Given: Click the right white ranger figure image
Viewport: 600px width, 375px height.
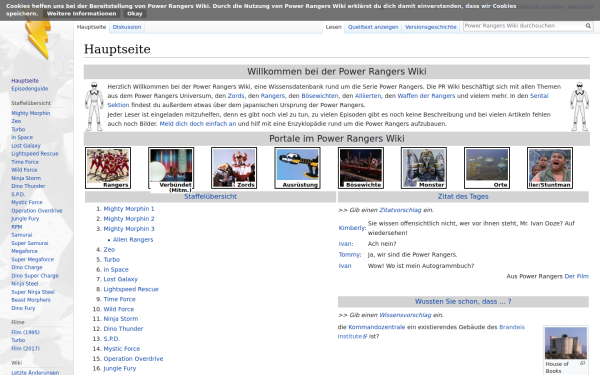Looking at the screenshot, I should click(x=579, y=107).
